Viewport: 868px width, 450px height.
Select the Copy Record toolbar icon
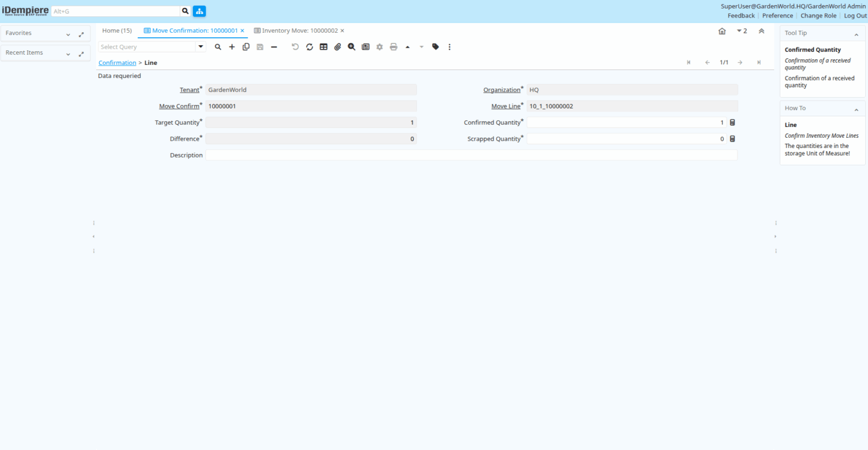tap(246, 47)
